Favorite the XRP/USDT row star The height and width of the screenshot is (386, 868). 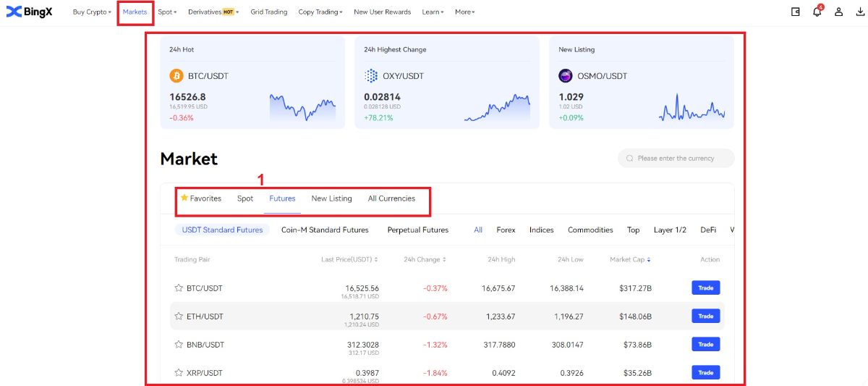179,373
